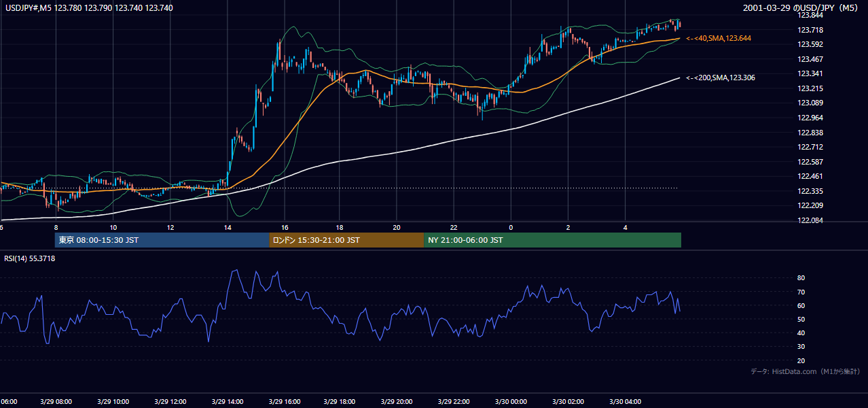
Task: Click the price axis value 123.341
Action: click(x=810, y=74)
